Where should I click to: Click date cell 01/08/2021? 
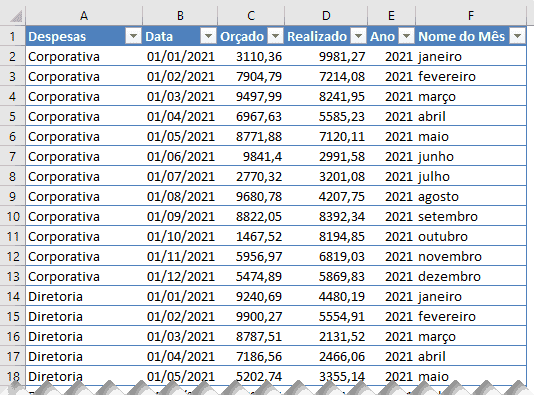pyautogui.click(x=180, y=196)
